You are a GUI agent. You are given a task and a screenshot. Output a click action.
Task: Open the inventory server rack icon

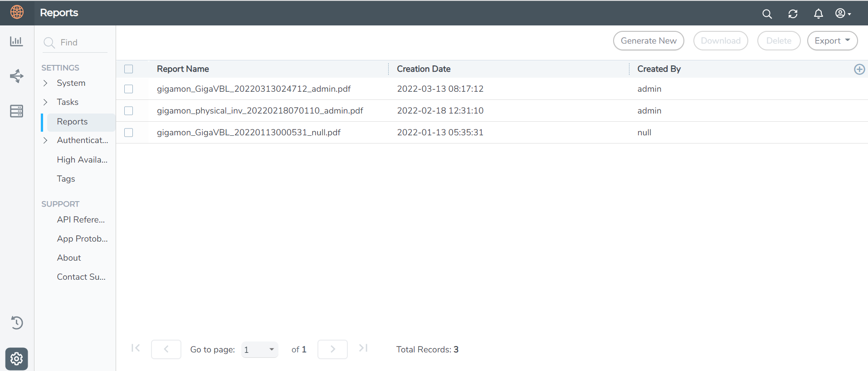coord(17,111)
